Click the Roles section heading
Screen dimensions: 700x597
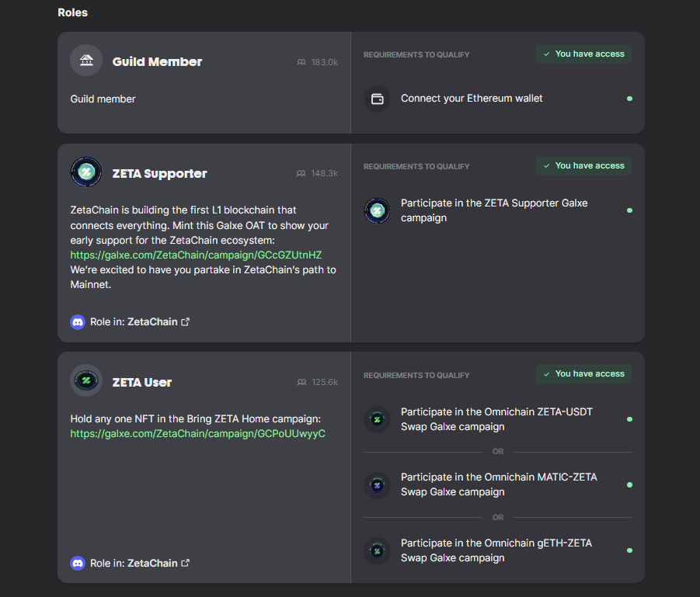click(73, 12)
